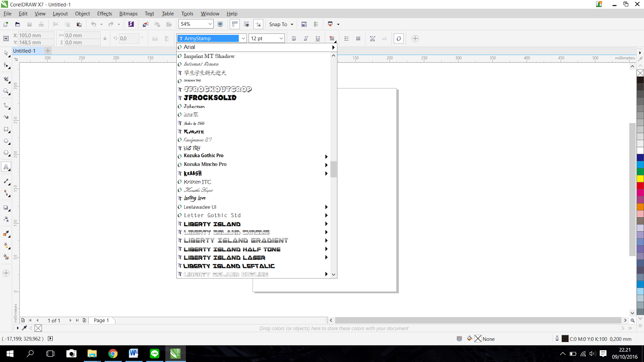Toggle Show grid button
The image size is (644, 362).
[247, 25]
